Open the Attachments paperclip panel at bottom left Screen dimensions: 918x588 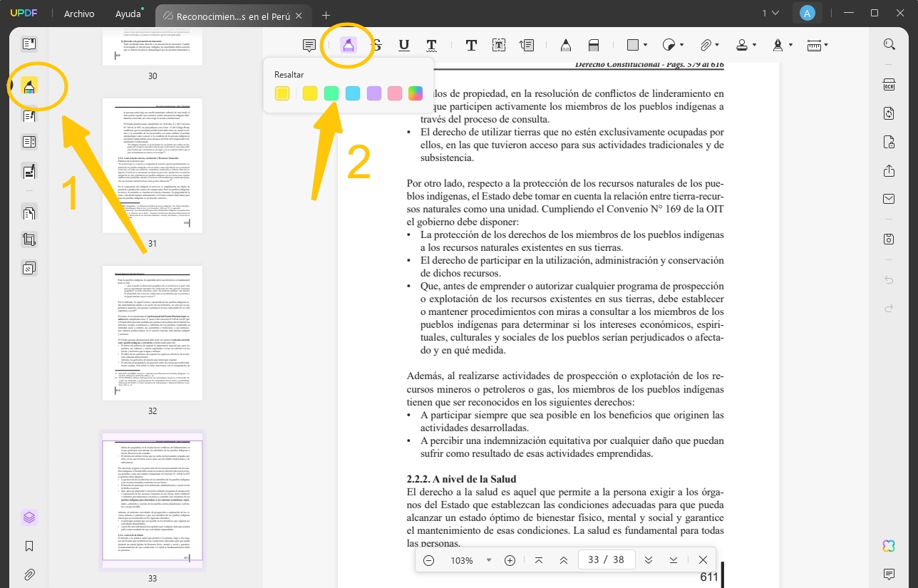pyautogui.click(x=29, y=574)
